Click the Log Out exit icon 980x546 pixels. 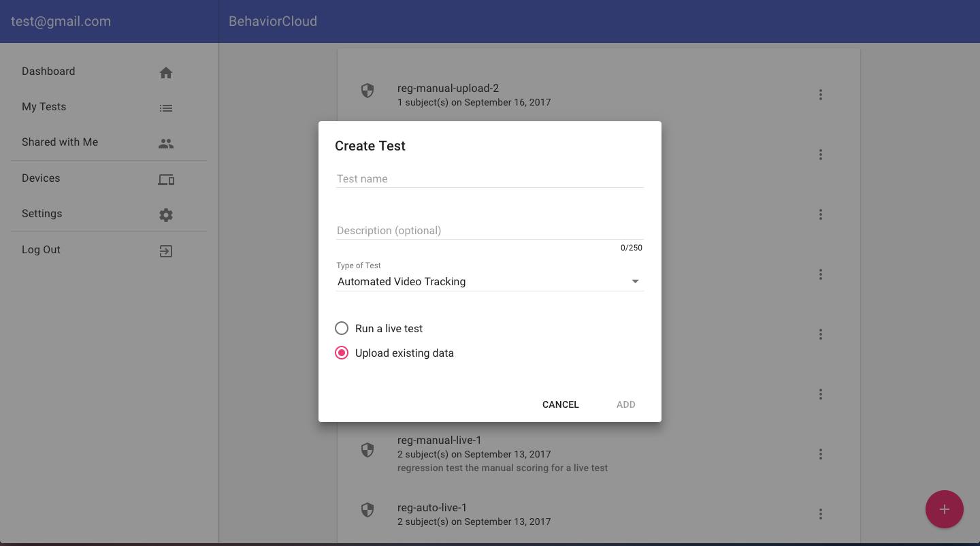(x=166, y=251)
